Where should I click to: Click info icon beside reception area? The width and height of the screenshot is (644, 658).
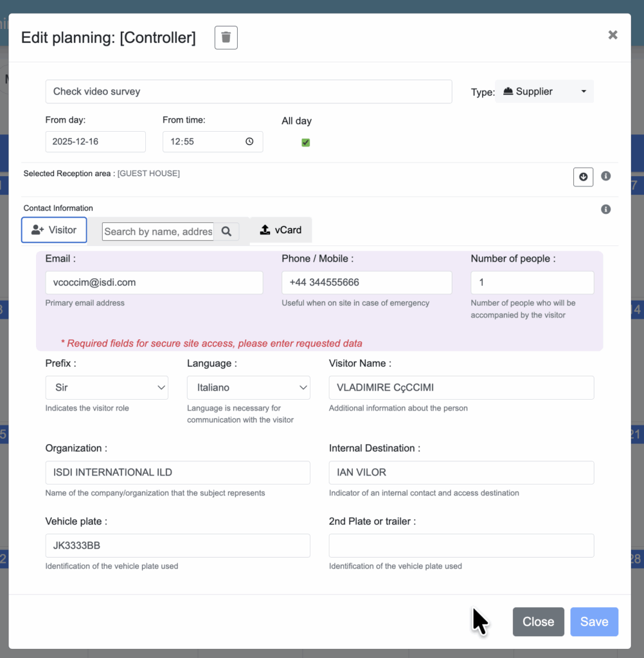(x=605, y=176)
